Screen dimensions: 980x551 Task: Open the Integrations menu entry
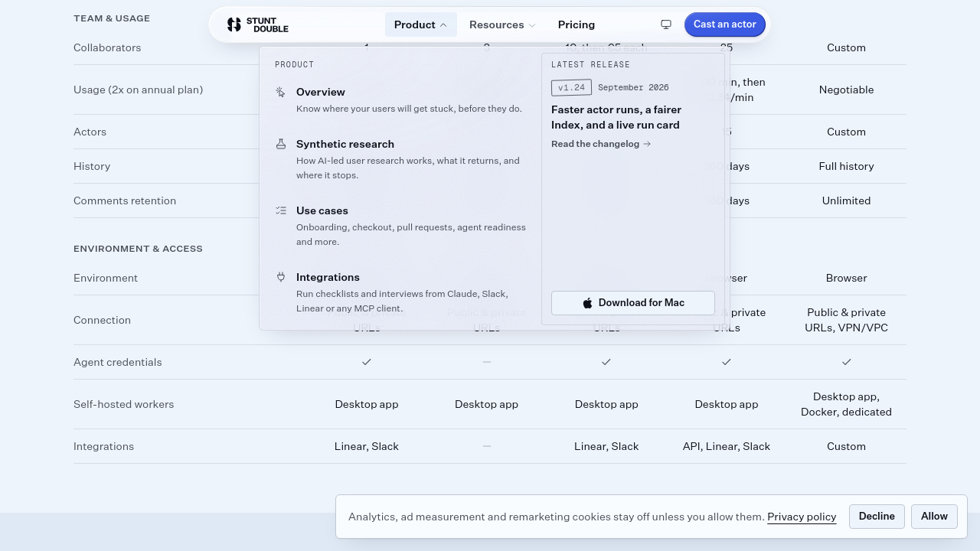(399, 292)
